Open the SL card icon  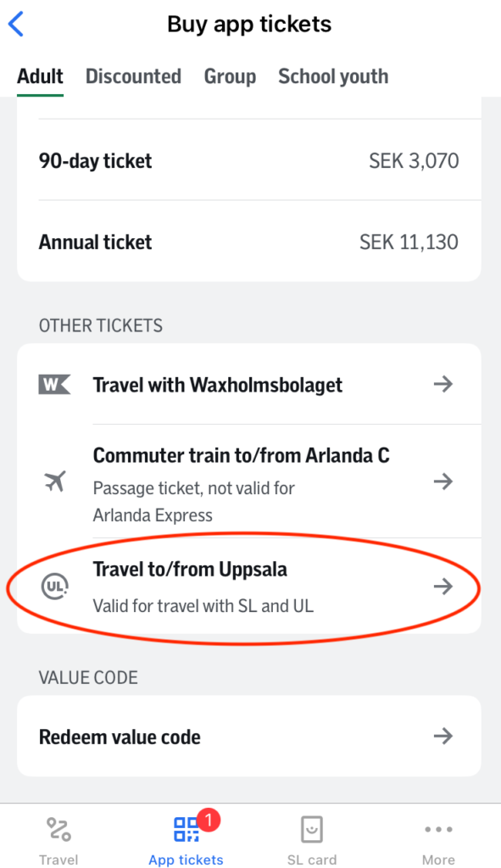click(312, 829)
